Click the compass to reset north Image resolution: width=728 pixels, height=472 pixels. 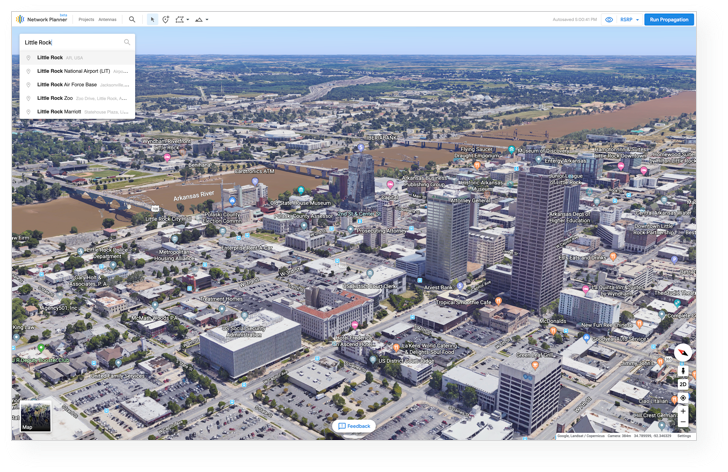click(682, 353)
